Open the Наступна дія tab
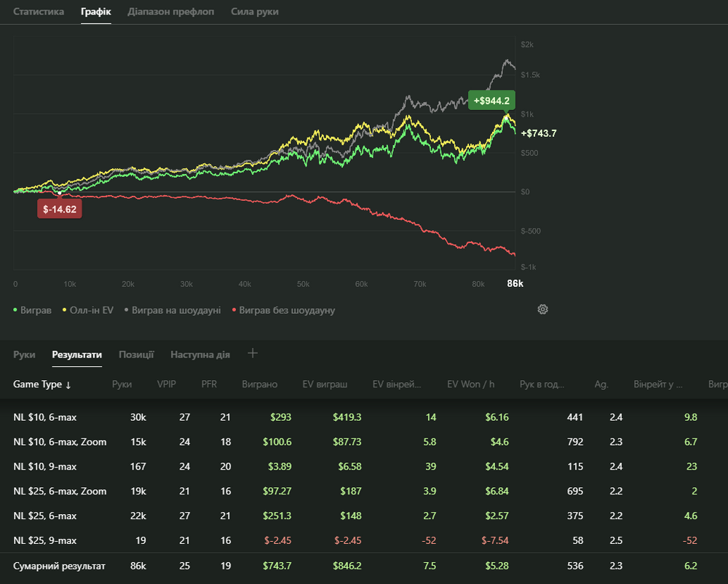The height and width of the screenshot is (584, 728). click(x=200, y=355)
